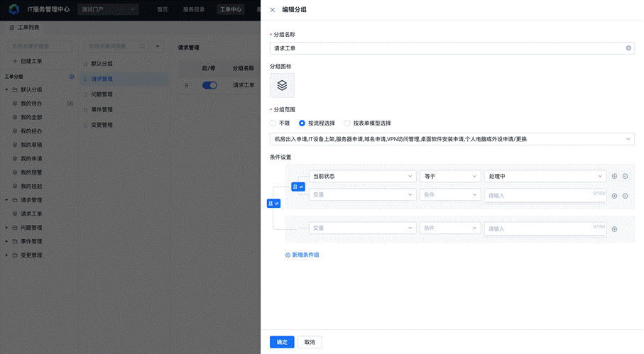Close the 编辑分组 panel with the X icon
This screenshot has height=354, width=644.
pyautogui.click(x=273, y=10)
